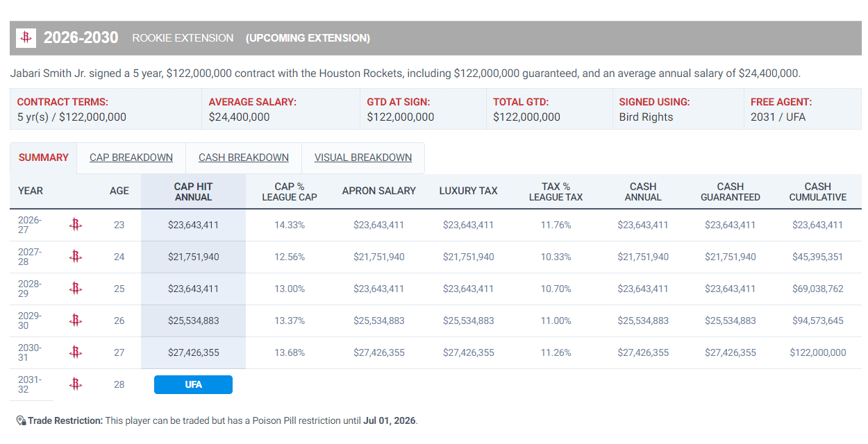Image resolution: width=868 pixels, height=444 pixels.
Task: Click the Cap Hit Annual column header
Action: [193, 191]
